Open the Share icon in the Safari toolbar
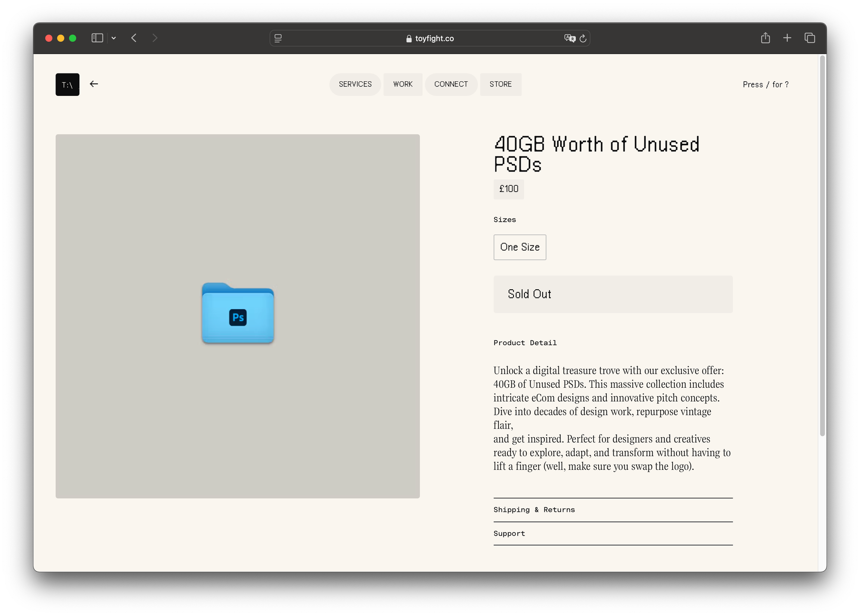Viewport: 860px width, 616px height. [765, 38]
